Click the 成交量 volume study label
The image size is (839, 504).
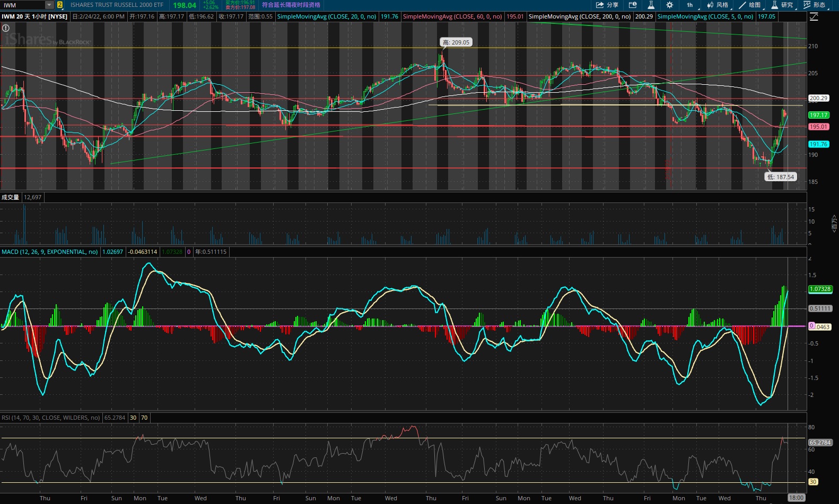[x=10, y=197]
